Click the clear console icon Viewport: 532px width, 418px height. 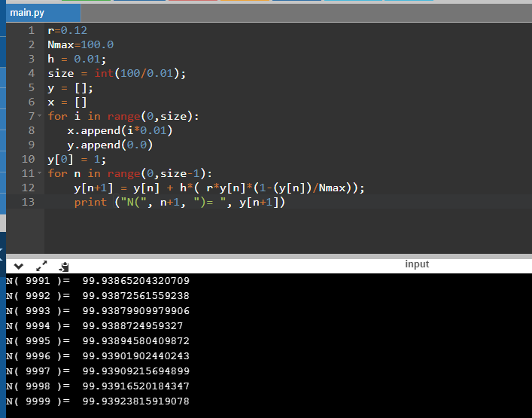64,267
